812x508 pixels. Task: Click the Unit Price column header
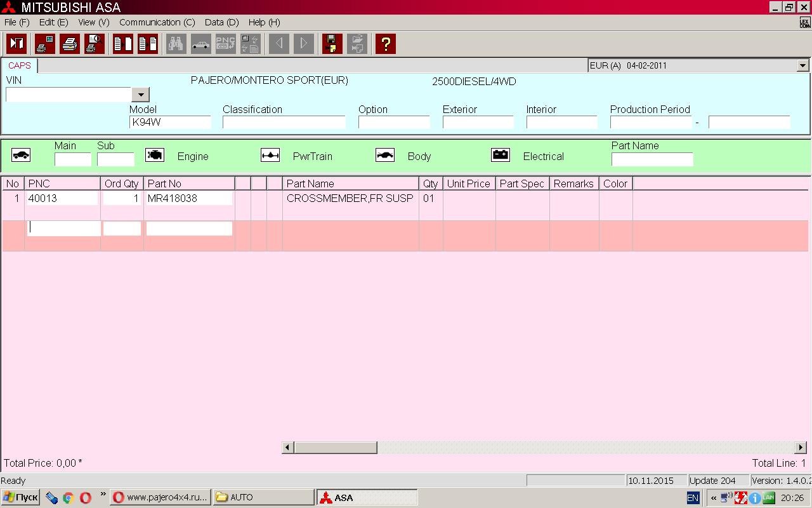[469, 184]
